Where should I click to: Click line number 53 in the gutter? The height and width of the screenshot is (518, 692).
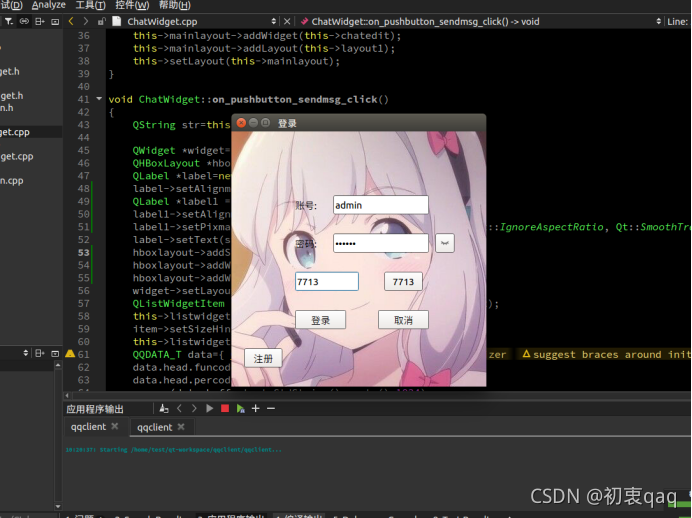coord(83,252)
